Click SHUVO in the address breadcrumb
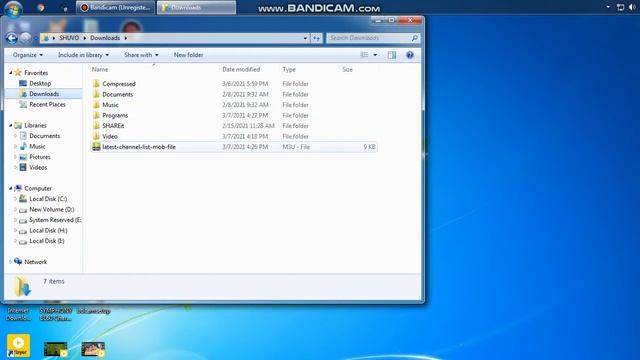This screenshot has width=640, height=360. [69, 38]
